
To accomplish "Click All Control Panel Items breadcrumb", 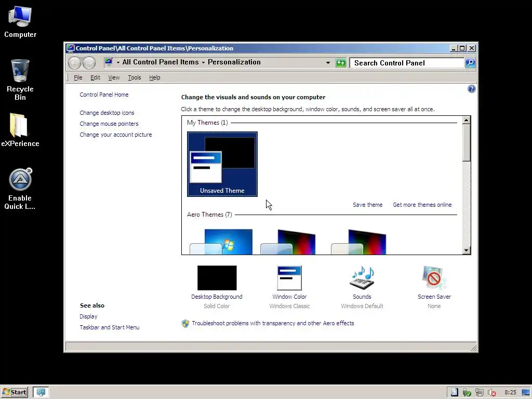I will [x=161, y=62].
